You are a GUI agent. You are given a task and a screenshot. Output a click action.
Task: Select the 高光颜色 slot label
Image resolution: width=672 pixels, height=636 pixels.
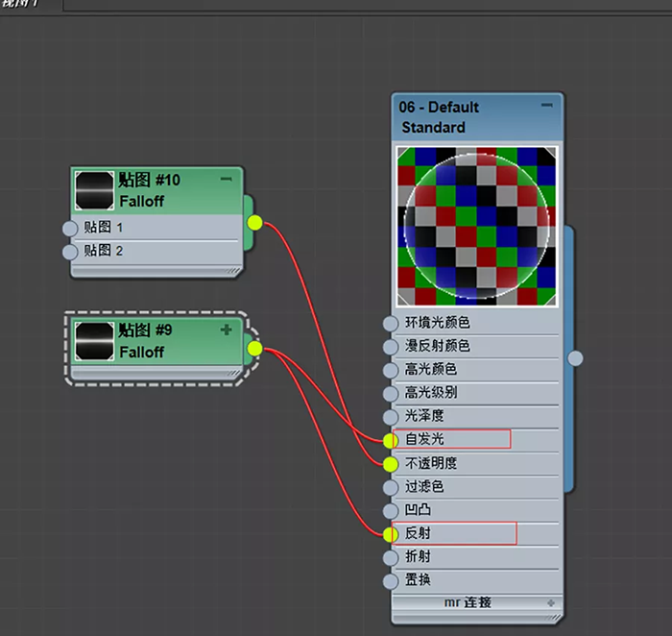tap(431, 369)
